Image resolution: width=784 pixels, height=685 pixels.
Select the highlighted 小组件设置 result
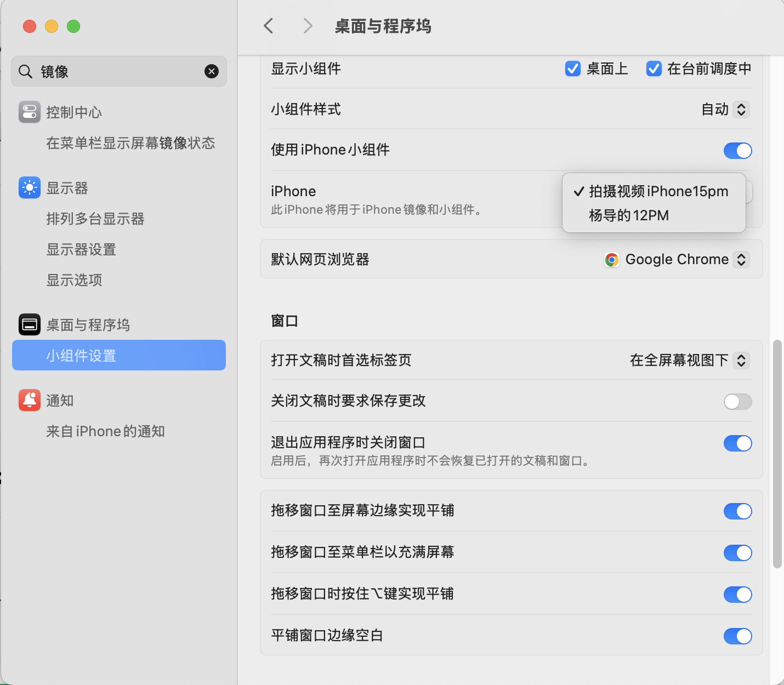pos(119,355)
